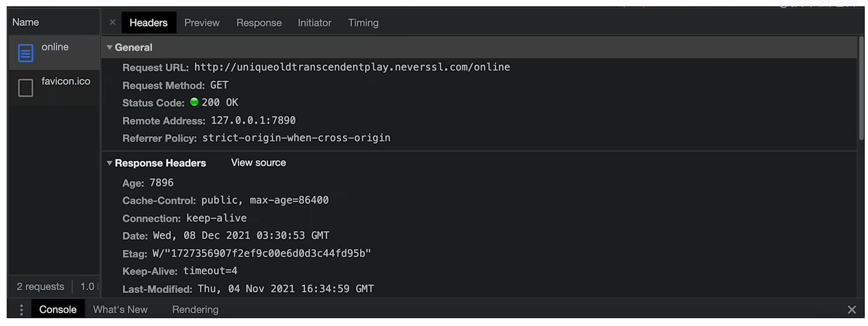This screenshot has height=326, width=868.
Task: Open the Timing tab
Action: tap(363, 22)
